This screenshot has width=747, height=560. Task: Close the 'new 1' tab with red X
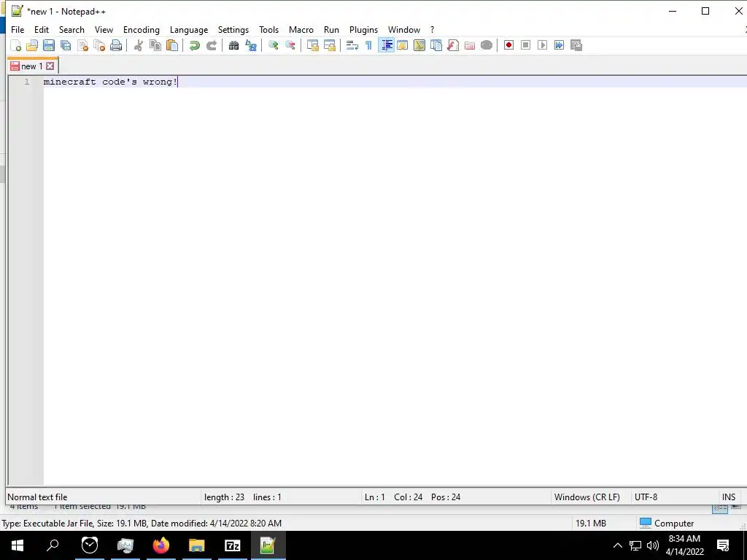pos(50,66)
